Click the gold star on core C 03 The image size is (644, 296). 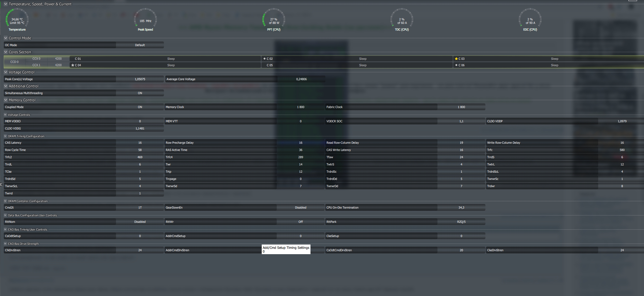(456, 59)
